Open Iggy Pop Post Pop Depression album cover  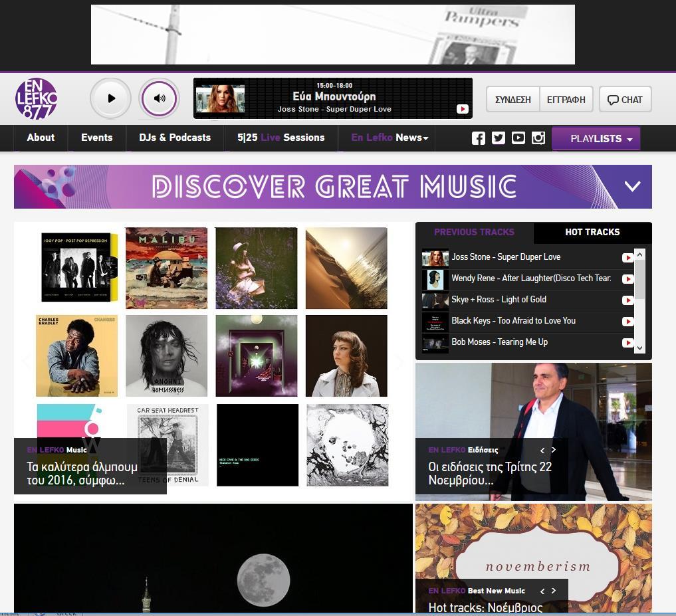[79, 267]
